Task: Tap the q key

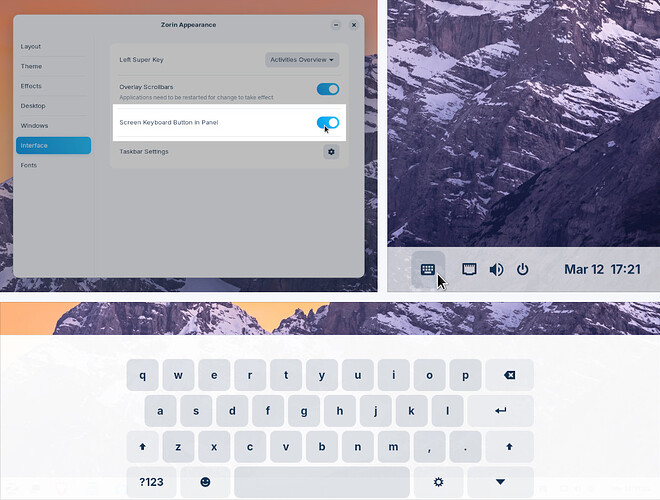Action: pos(142,375)
